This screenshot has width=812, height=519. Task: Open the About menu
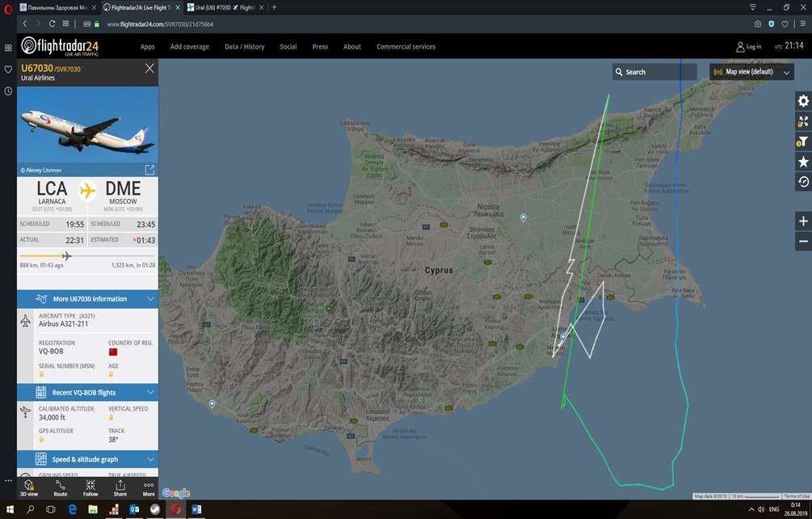pyautogui.click(x=352, y=47)
